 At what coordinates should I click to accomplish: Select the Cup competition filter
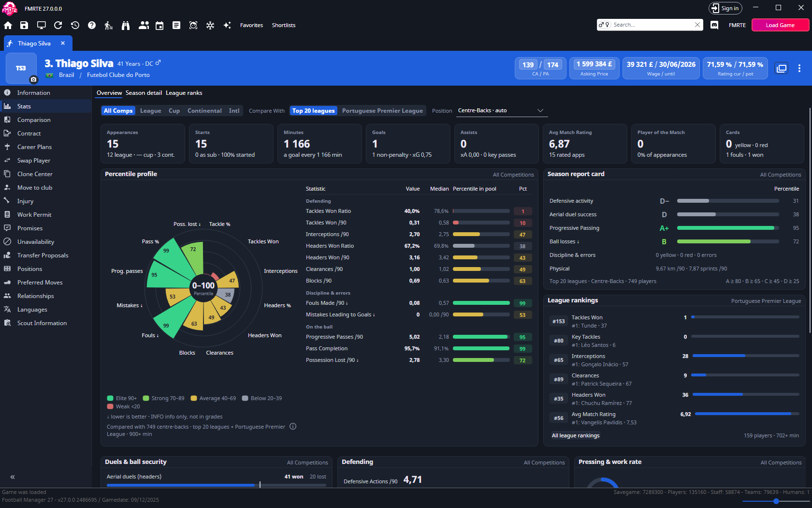click(174, 111)
